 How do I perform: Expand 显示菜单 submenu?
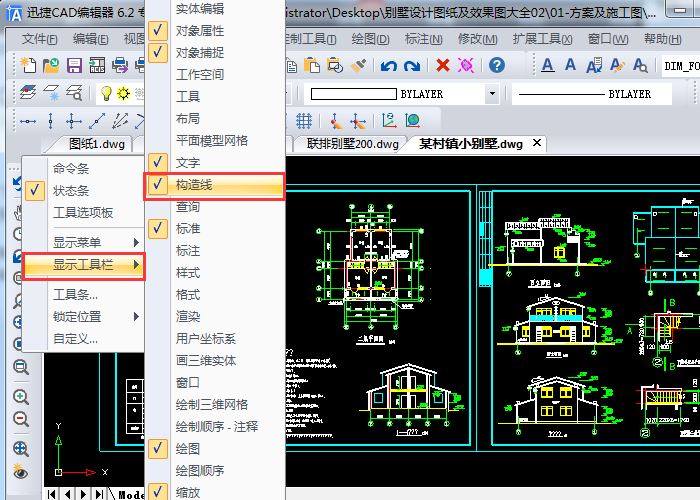coord(83,242)
